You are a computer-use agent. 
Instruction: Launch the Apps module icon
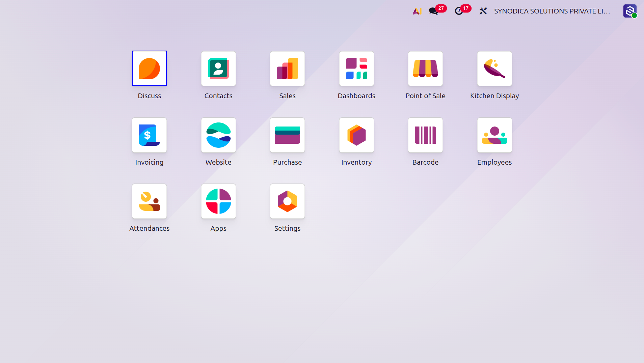pos(218,201)
